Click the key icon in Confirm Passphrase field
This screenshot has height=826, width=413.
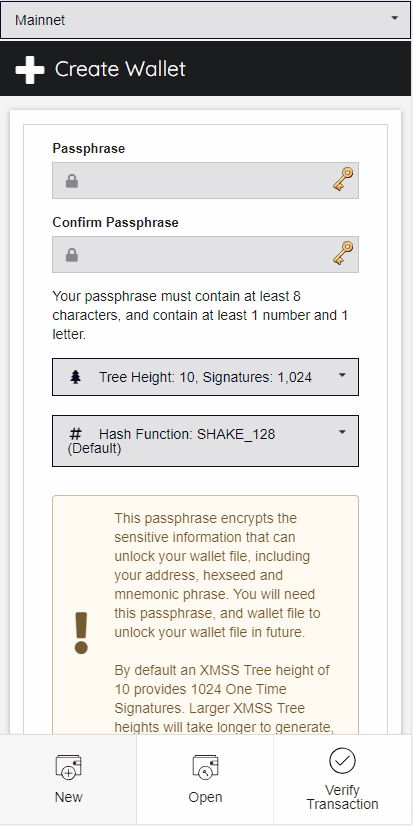343,253
